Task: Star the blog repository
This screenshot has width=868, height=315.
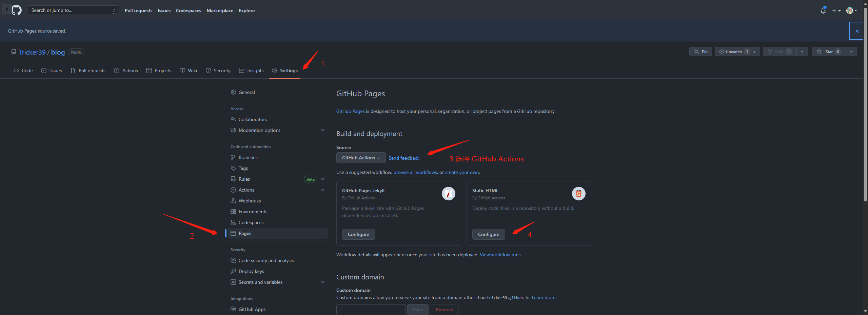Action: 828,52
